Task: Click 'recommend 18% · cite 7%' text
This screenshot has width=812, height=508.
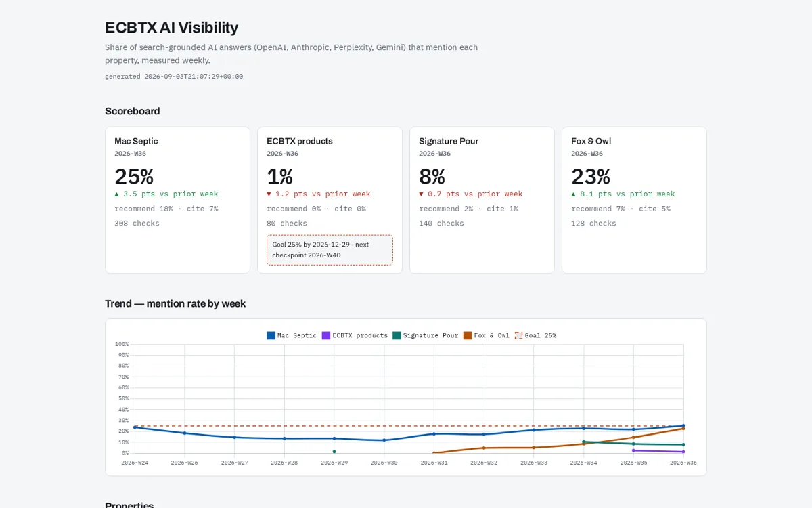Action: click(x=166, y=209)
